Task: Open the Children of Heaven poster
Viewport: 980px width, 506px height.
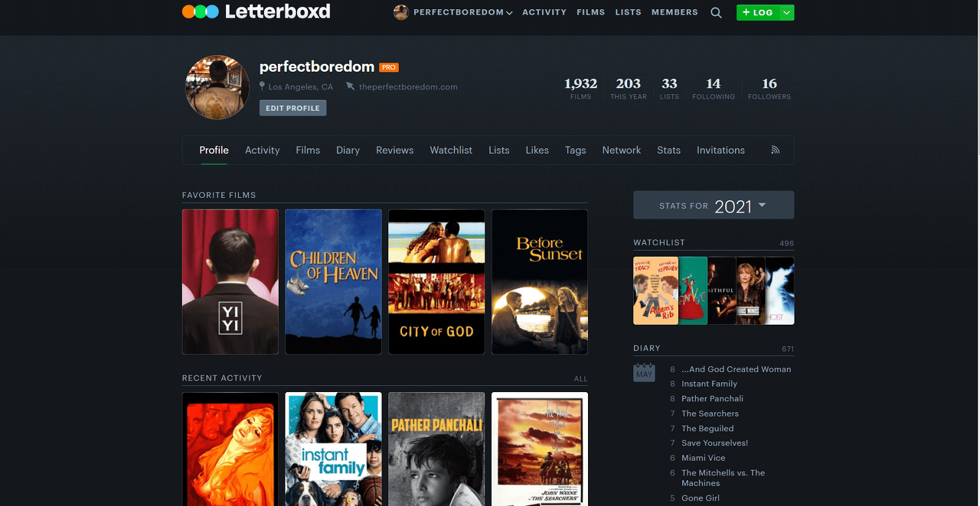Action: coord(333,282)
